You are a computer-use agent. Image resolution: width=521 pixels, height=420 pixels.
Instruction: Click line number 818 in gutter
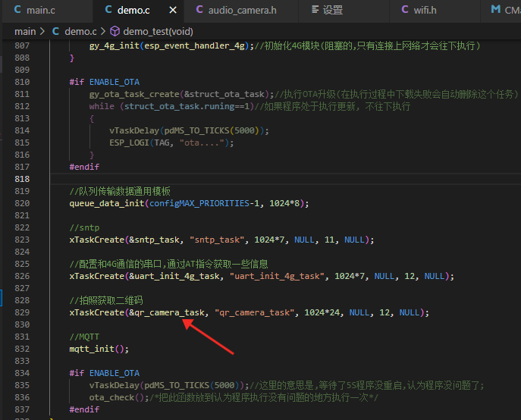coord(22,179)
